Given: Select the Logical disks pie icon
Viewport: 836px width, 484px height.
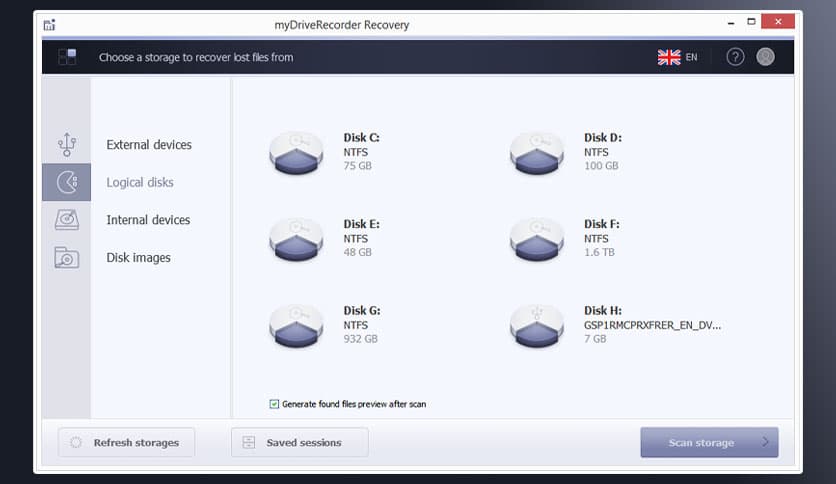Looking at the screenshot, I should coord(67,182).
